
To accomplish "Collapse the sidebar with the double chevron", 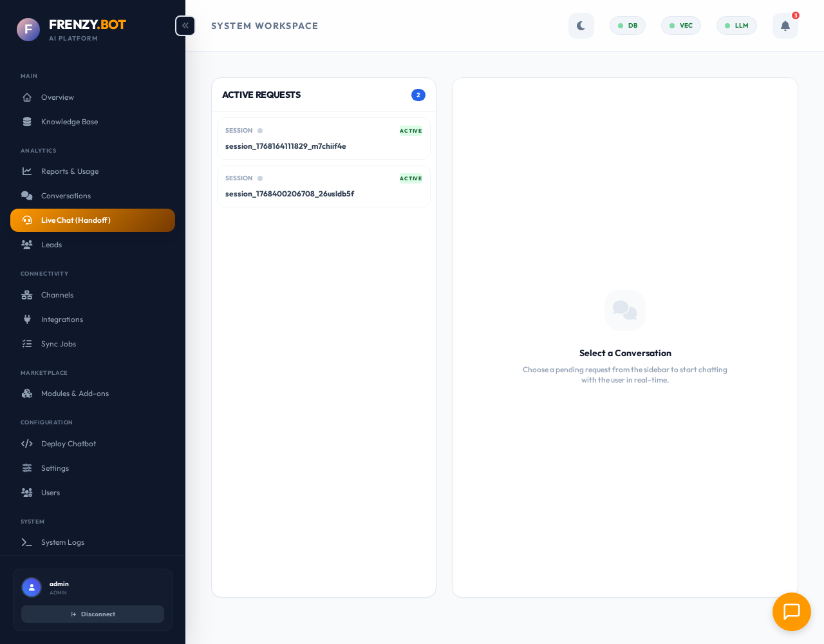I will pos(185,26).
